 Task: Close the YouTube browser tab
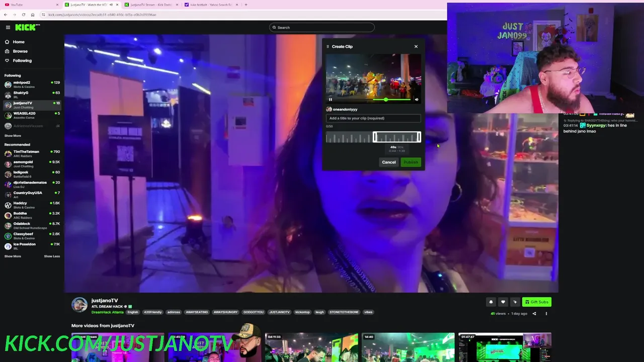57,5
